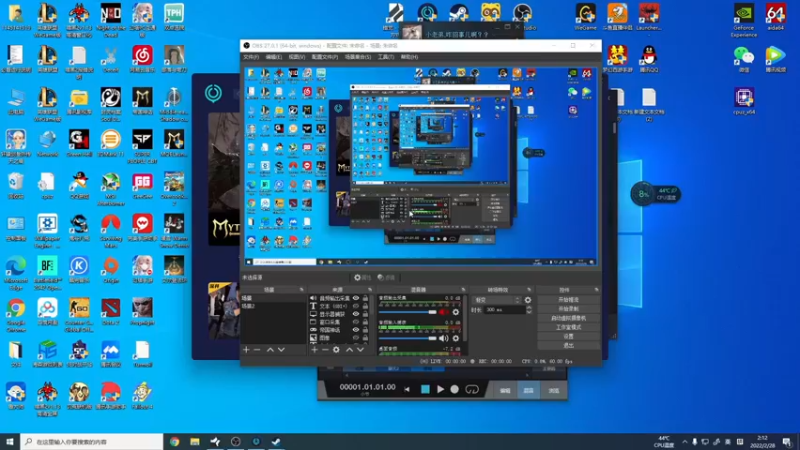
Task: Pop out the Audio Mixer dock panel
Action: (463, 290)
